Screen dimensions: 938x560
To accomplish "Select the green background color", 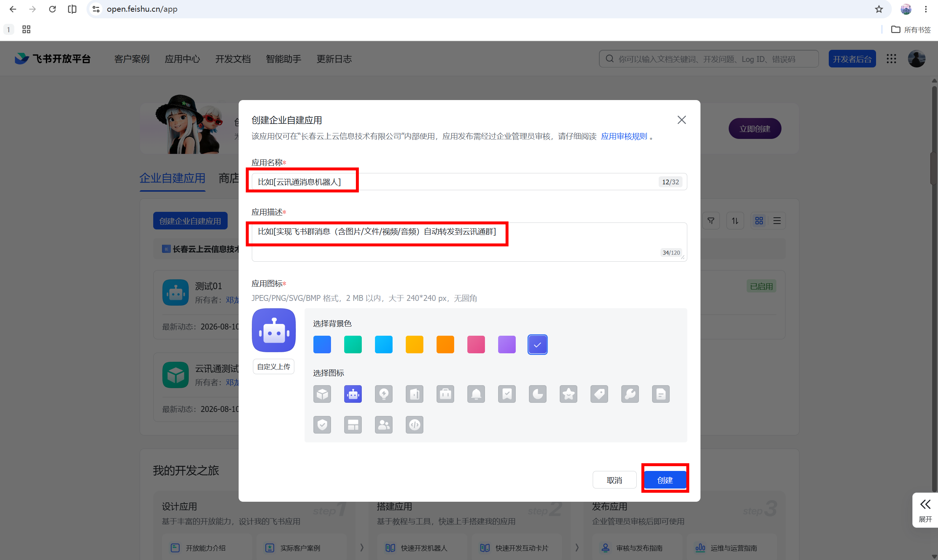I will tap(353, 345).
